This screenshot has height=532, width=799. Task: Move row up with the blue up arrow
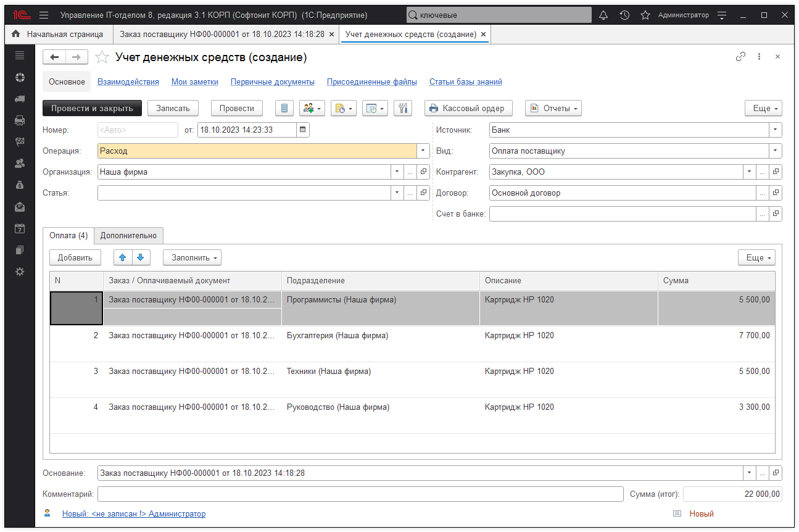click(x=123, y=257)
